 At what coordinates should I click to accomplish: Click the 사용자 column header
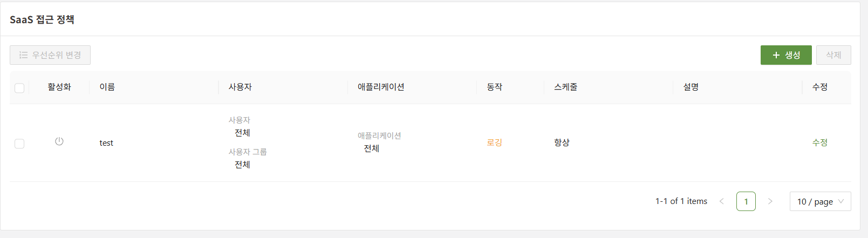pos(240,87)
